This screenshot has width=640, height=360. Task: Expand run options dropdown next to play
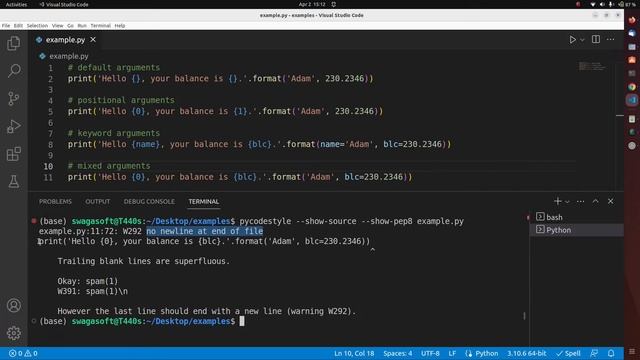582,40
